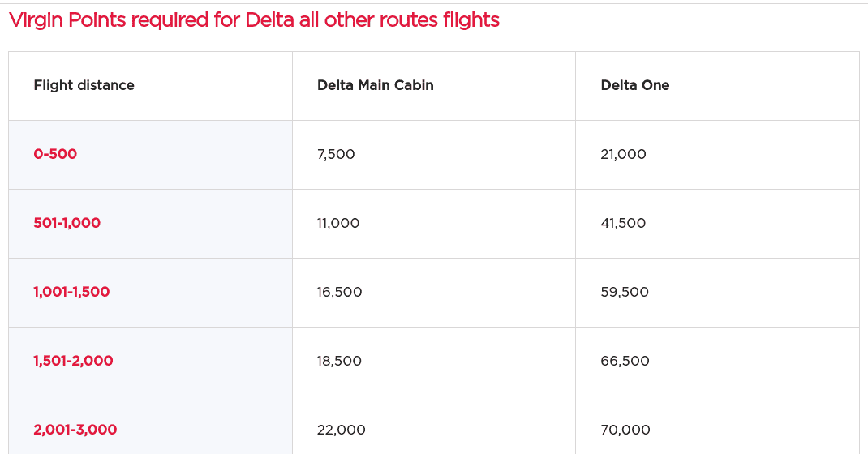Click the 16,500 Main Cabin points value
This screenshot has width=868, height=454.
339,292
